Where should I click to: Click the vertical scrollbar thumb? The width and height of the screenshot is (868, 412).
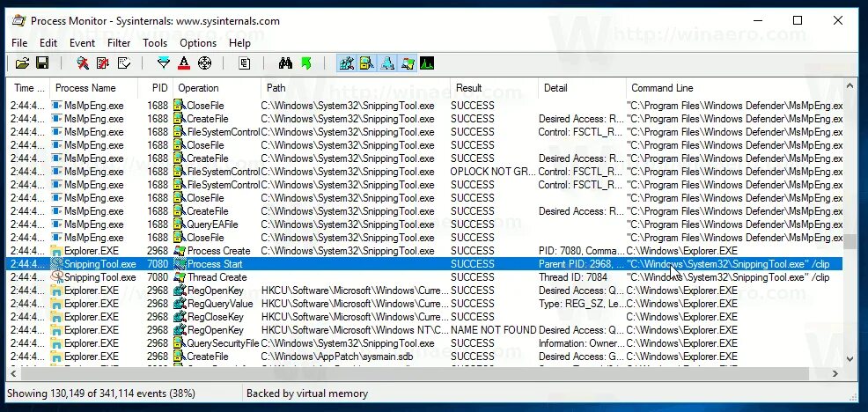click(x=850, y=241)
